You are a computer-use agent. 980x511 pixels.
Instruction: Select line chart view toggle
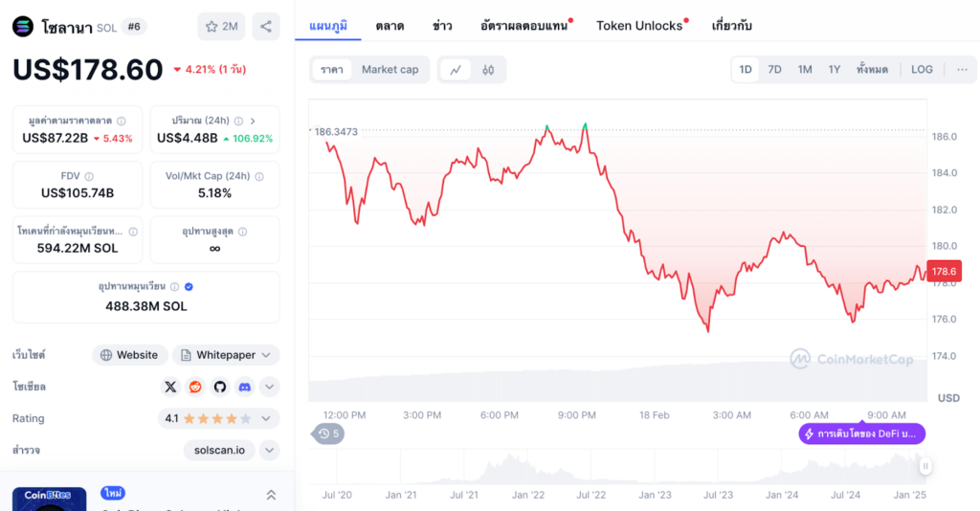[x=456, y=70]
